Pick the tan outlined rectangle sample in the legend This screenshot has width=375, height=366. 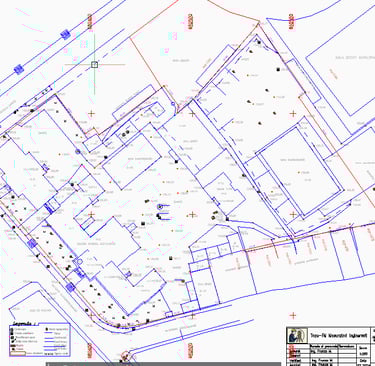[18, 353]
